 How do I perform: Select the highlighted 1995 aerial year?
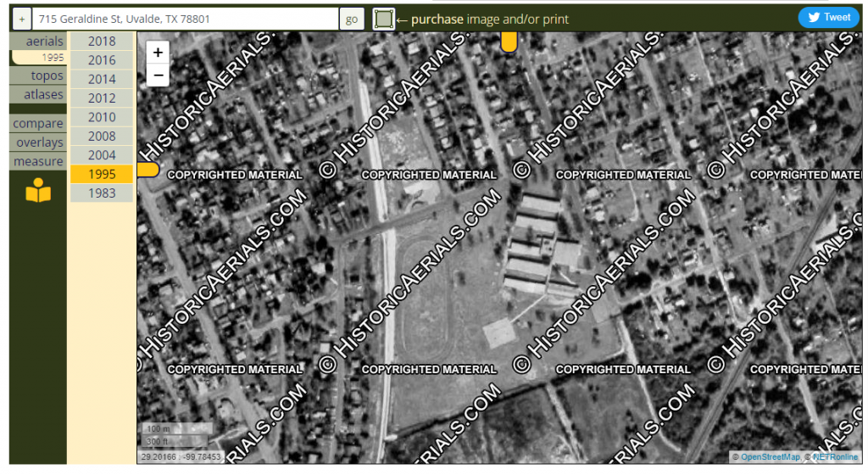[x=102, y=174]
